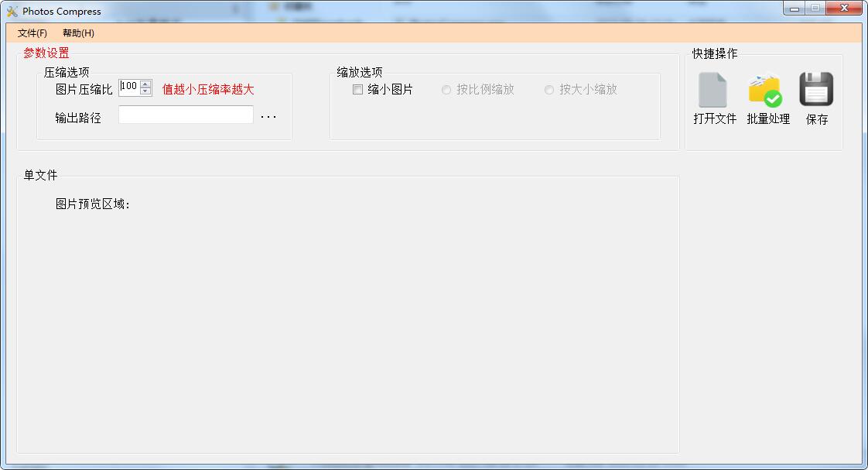Viewport: 868px width, 470px height.
Task: Select the 按大小缩放 radio button
Action: click(549, 90)
